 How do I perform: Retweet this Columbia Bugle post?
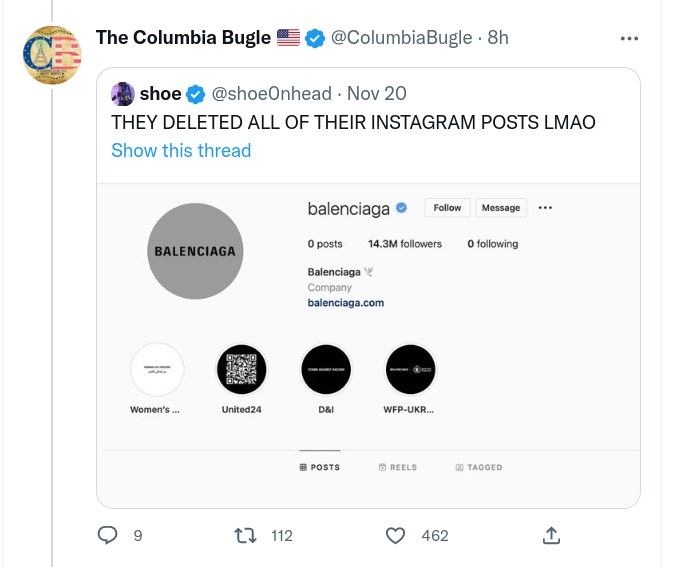click(x=245, y=536)
